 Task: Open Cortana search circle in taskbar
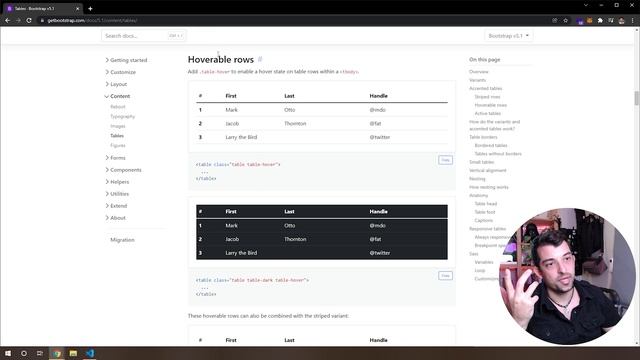tap(24, 353)
